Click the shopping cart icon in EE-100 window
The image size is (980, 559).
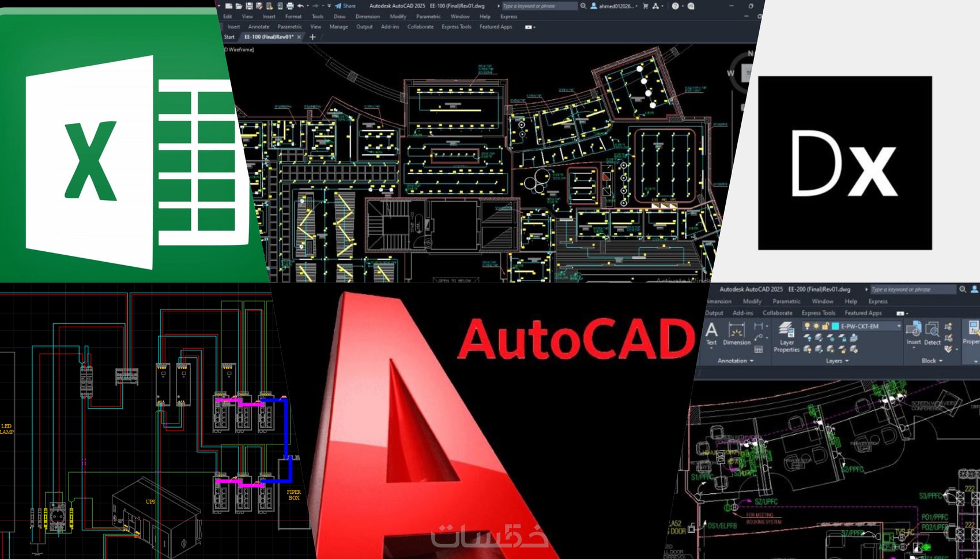(x=645, y=6)
